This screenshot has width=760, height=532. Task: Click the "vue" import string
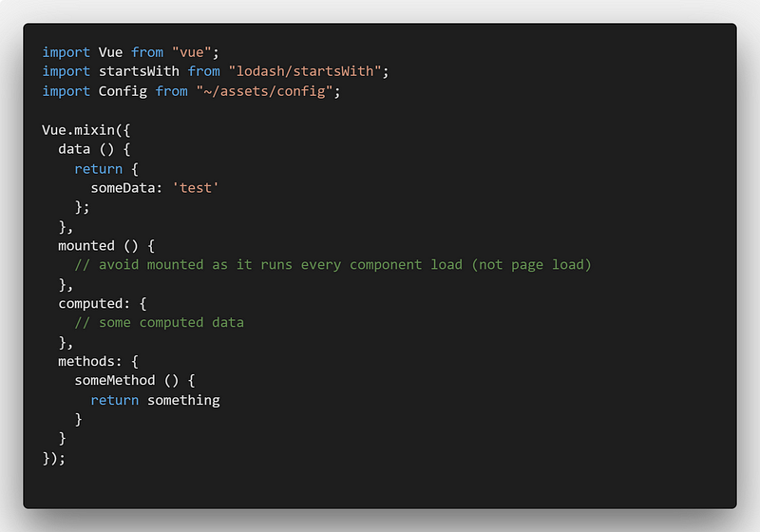point(192,52)
